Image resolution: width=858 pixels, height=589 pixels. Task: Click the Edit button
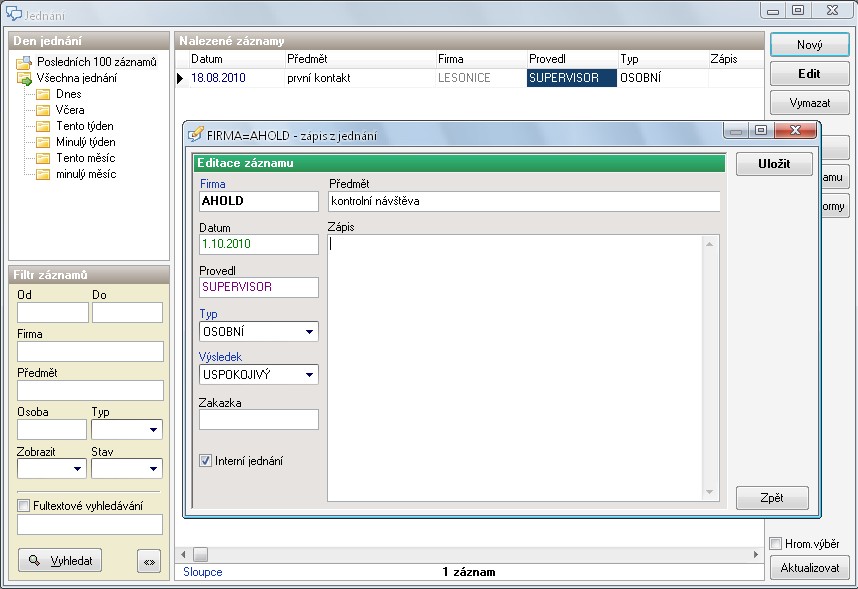click(x=809, y=74)
